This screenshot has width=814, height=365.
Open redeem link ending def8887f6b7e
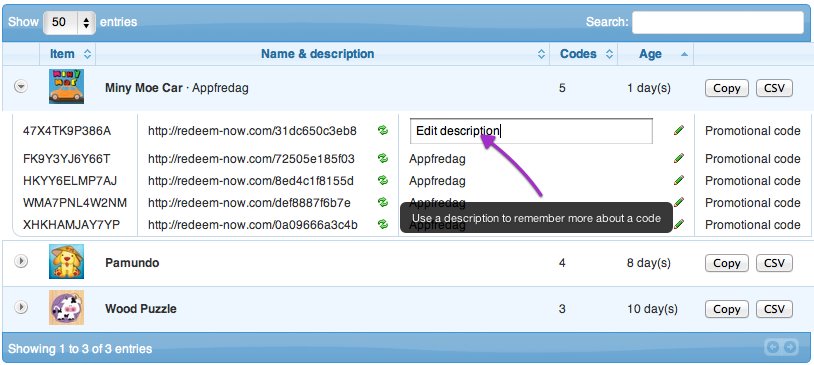click(x=249, y=202)
